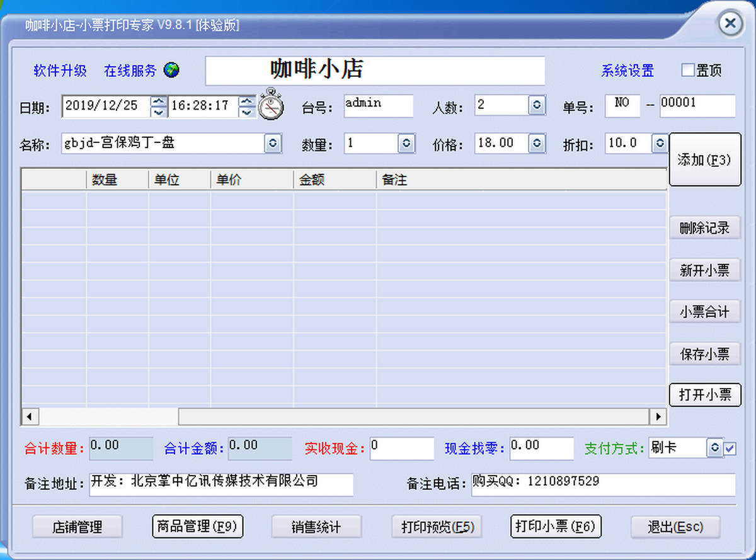The height and width of the screenshot is (560, 756).
Task: Click the 单位 column header
Action: (x=180, y=180)
